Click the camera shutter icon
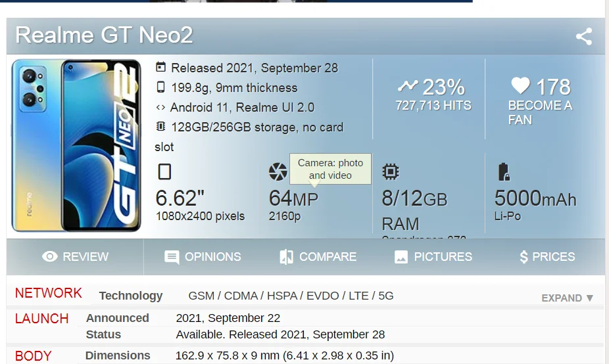 click(x=278, y=172)
